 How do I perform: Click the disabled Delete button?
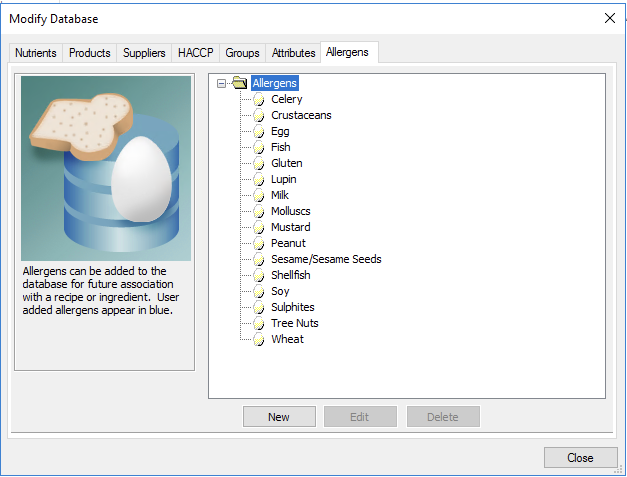tap(443, 417)
